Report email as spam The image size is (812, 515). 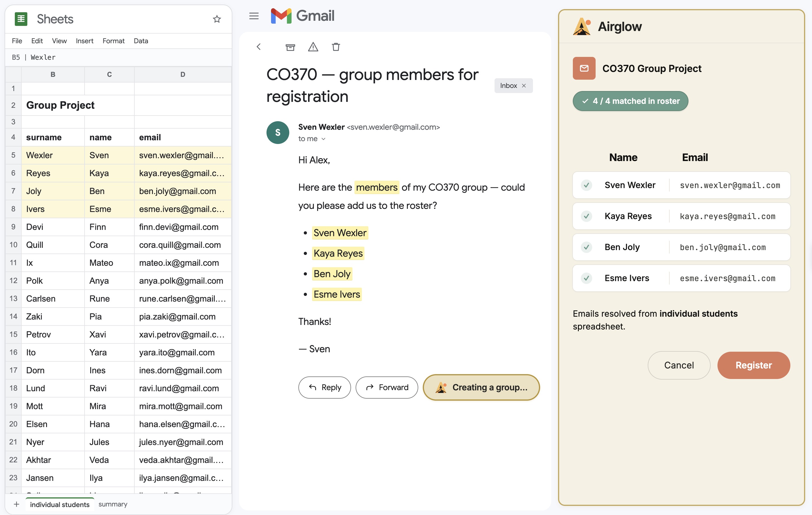[x=313, y=47]
